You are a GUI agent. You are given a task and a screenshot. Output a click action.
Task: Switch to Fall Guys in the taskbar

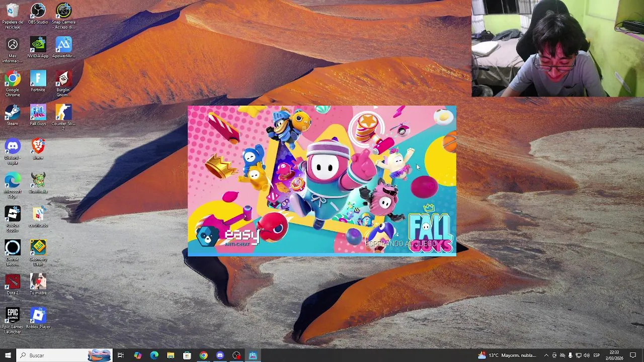pos(253,355)
